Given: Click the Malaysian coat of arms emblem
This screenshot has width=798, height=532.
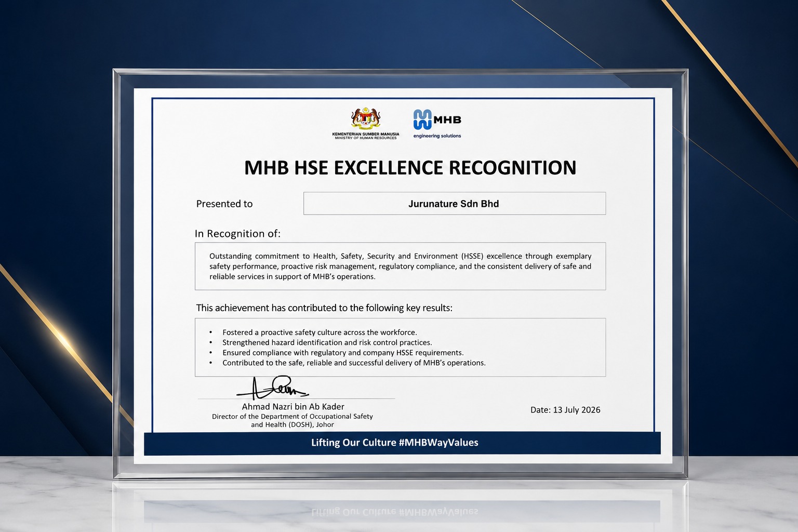Looking at the screenshot, I should pos(366,119).
